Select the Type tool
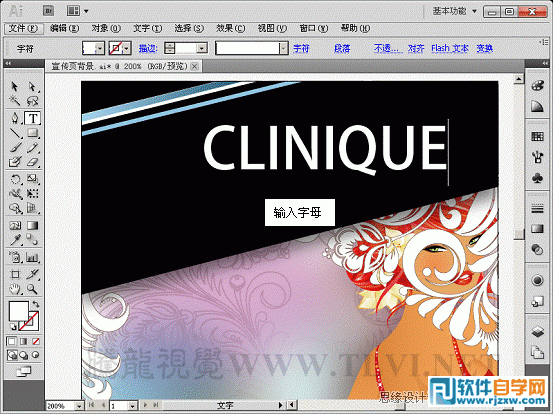Screen dimensions: 553x414 point(32,118)
